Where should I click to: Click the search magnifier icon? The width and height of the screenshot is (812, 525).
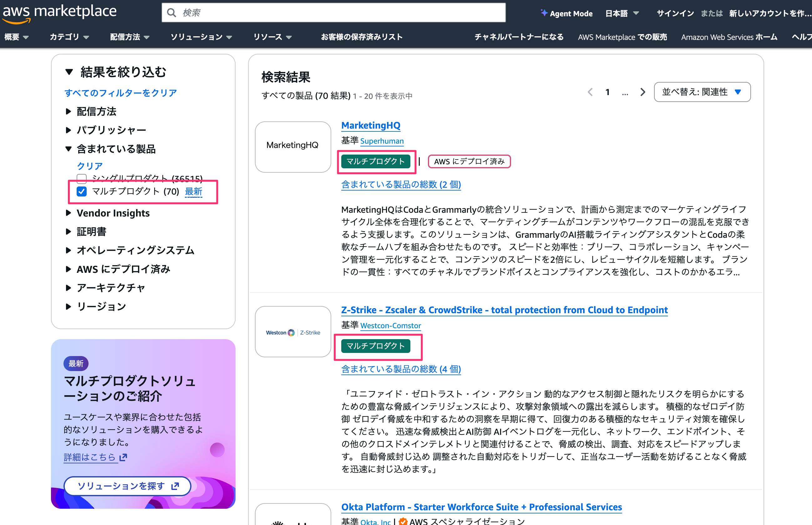pos(172,13)
